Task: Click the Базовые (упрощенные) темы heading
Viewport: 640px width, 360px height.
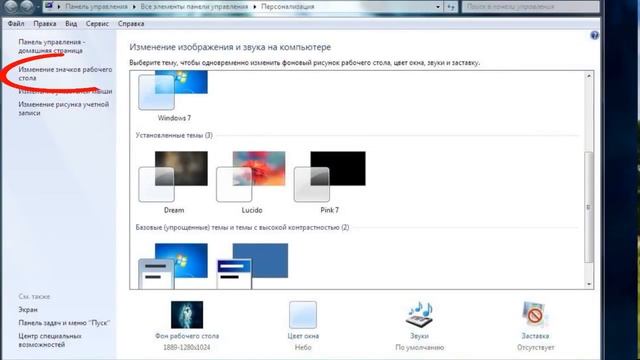Action: pyautogui.click(x=242, y=227)
